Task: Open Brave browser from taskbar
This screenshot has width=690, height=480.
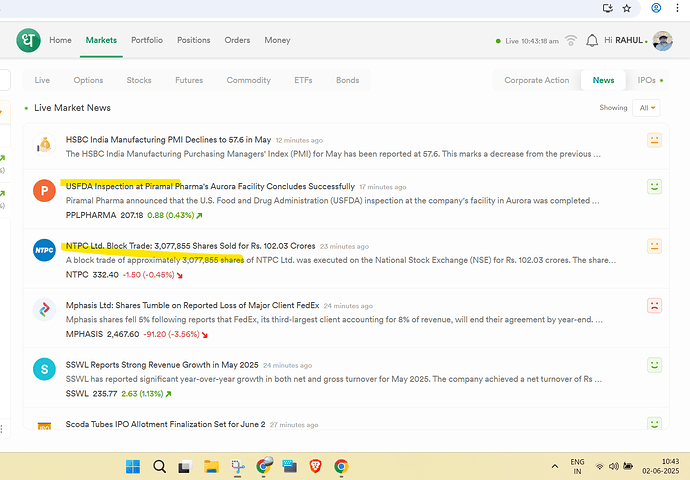Action: coord(315,466)
